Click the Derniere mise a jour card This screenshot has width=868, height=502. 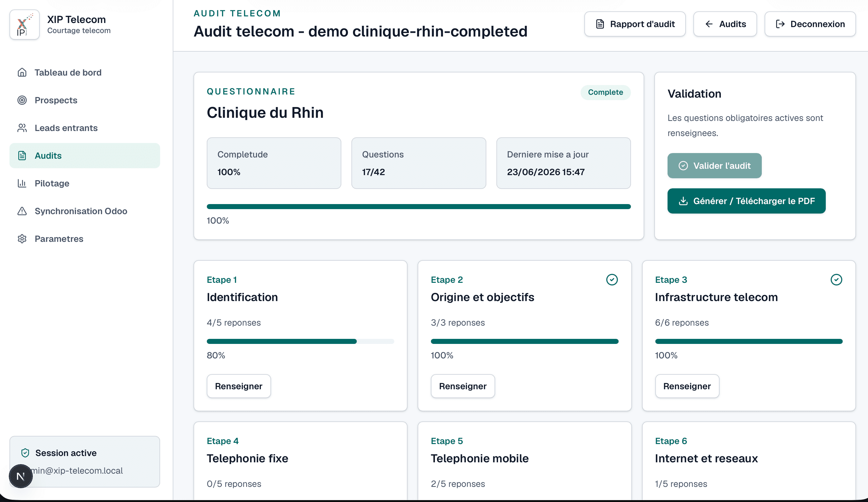pos(564,163)
